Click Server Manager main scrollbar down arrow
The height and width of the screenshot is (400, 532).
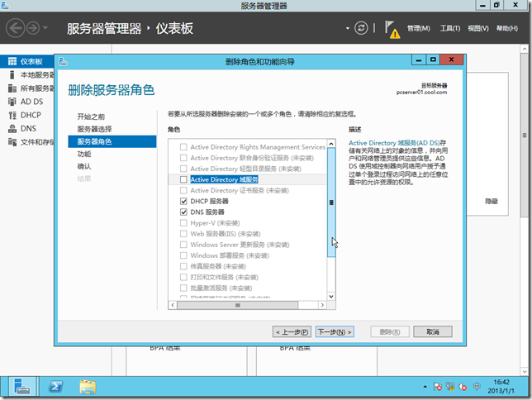[x=525, y=371]
